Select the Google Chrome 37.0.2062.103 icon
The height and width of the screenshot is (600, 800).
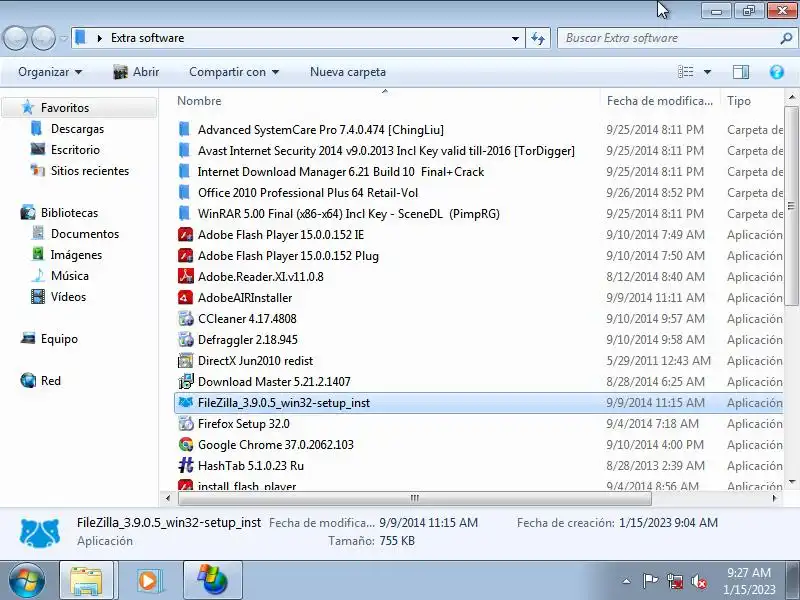(185, 444)
